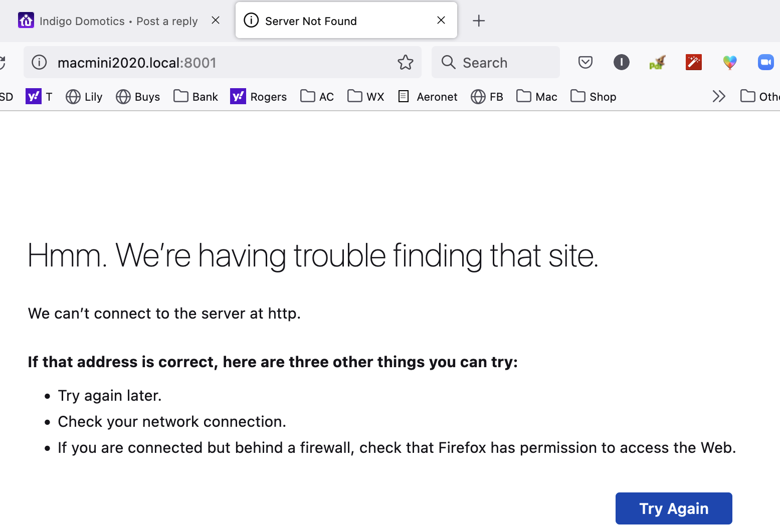Open the Zoom extension icon
780x532 pixels.
pyautogui.click(x=765, y=62)
